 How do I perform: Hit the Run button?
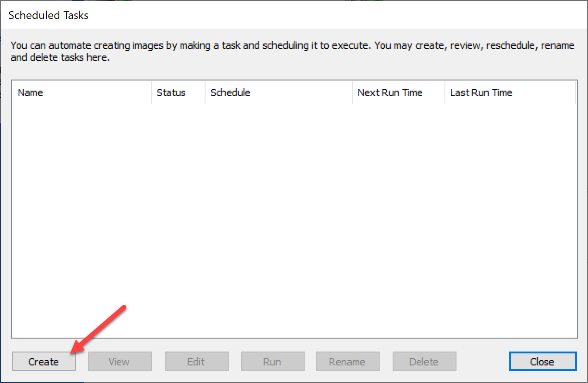click(x=272, y=362)
